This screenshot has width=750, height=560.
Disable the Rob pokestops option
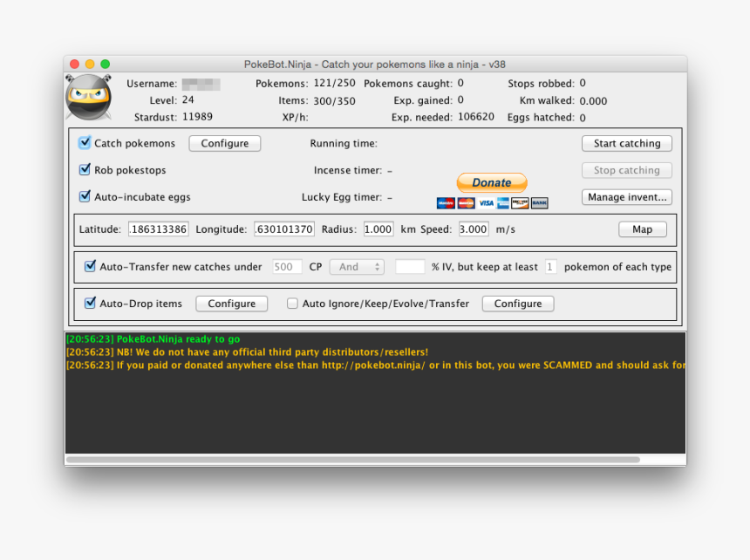(85, 170)
